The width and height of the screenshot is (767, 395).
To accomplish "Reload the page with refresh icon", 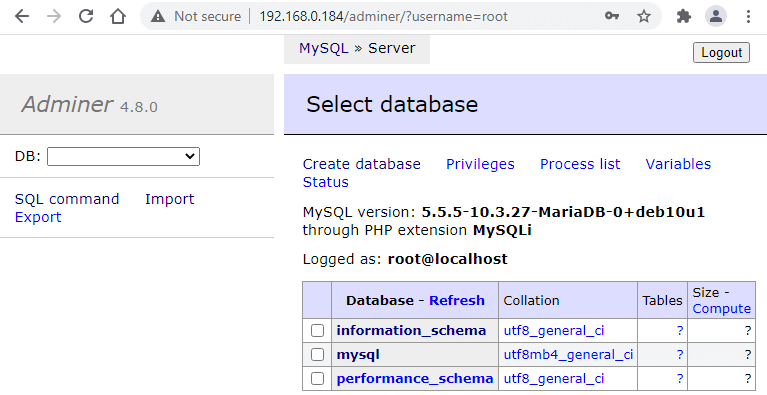I will (86, 16).
